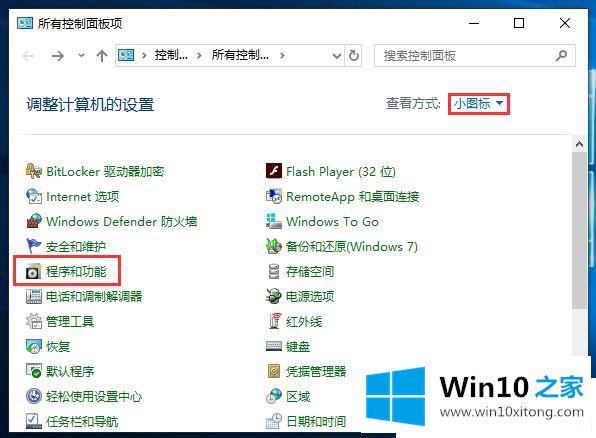Click the 凭据管理器 icon
Viewport: 596px width, 438px height.
pyautogui.click(x=274, y=371)
